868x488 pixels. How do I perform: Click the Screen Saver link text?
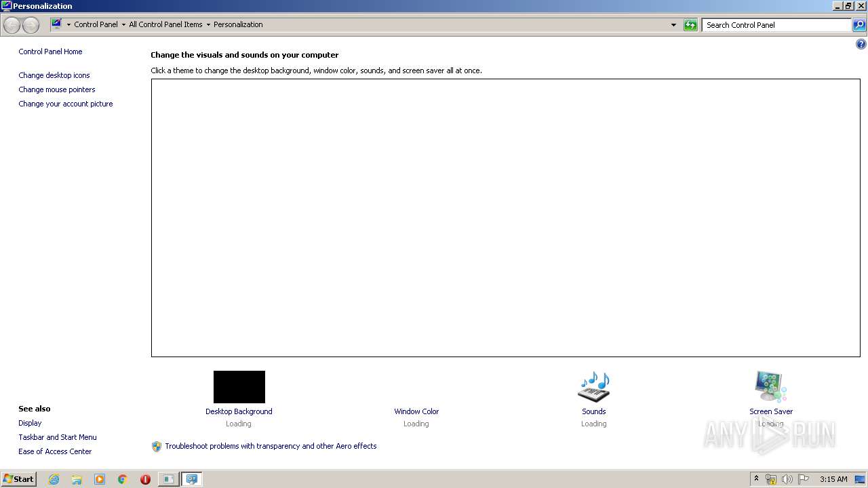(771, 411)
